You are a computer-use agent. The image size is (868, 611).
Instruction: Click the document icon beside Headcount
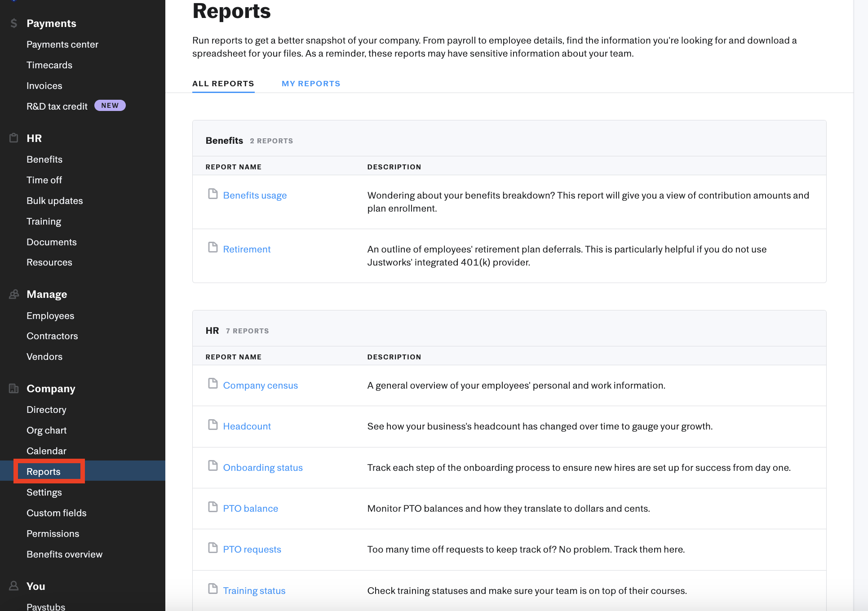(213, 425)
